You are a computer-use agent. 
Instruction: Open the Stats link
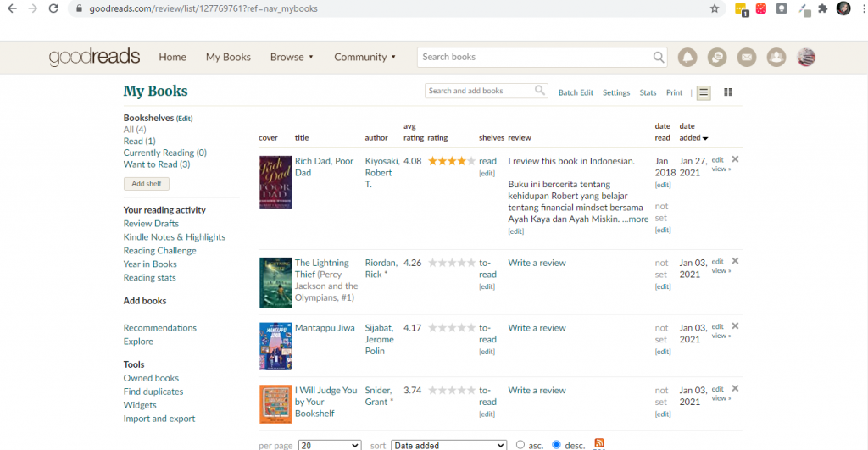648,92
